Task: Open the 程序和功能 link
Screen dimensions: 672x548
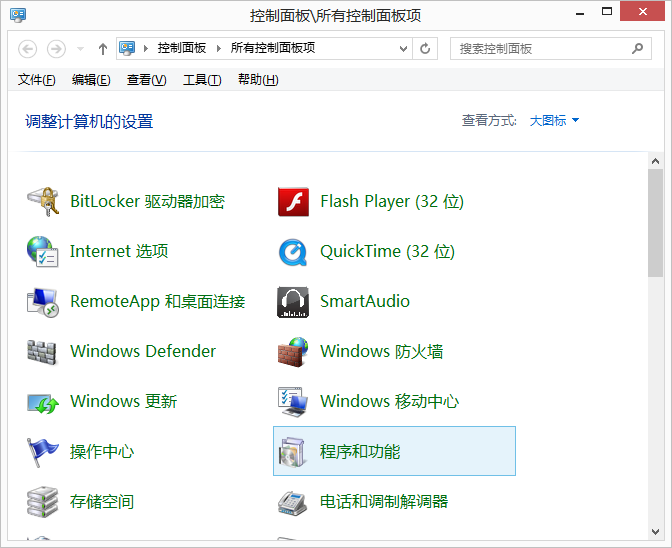Action: 360,452
